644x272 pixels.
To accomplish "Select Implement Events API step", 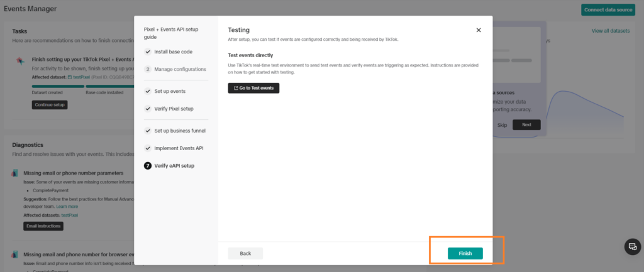I will pos(179,148).
